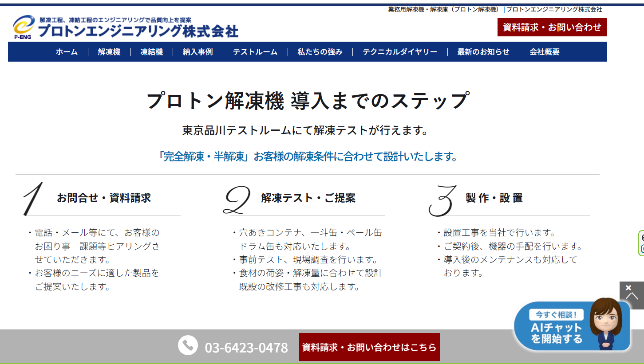Image resolution: width=644 pixels, height=364 pixels.
Task: Click the phone receiver icon in the footer
Action: coord(188,344)
